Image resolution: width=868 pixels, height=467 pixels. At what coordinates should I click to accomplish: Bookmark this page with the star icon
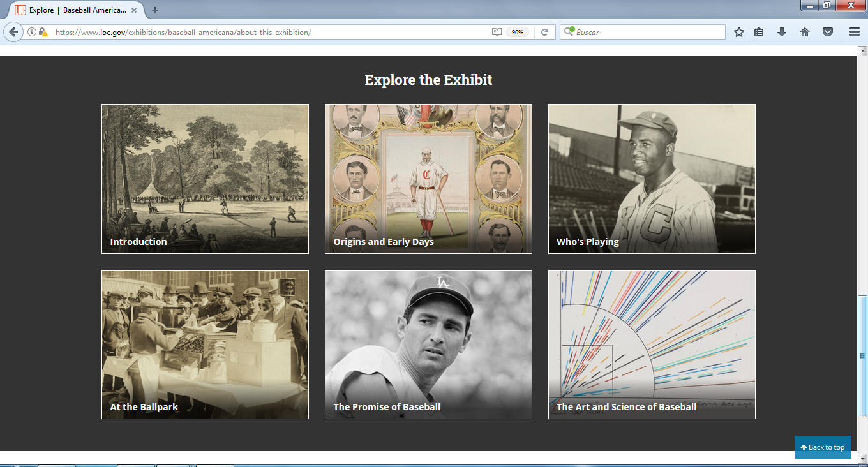[x=738, y=32]
